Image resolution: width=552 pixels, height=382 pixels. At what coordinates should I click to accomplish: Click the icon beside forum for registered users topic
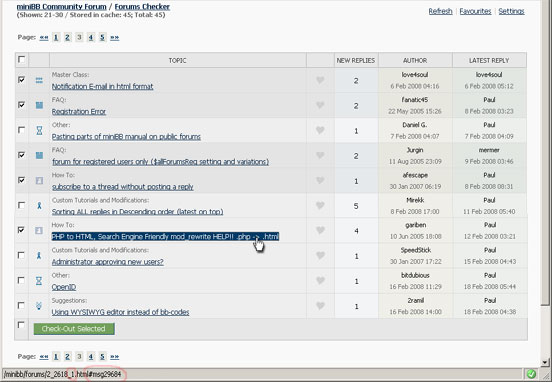(x=39, y=155)
